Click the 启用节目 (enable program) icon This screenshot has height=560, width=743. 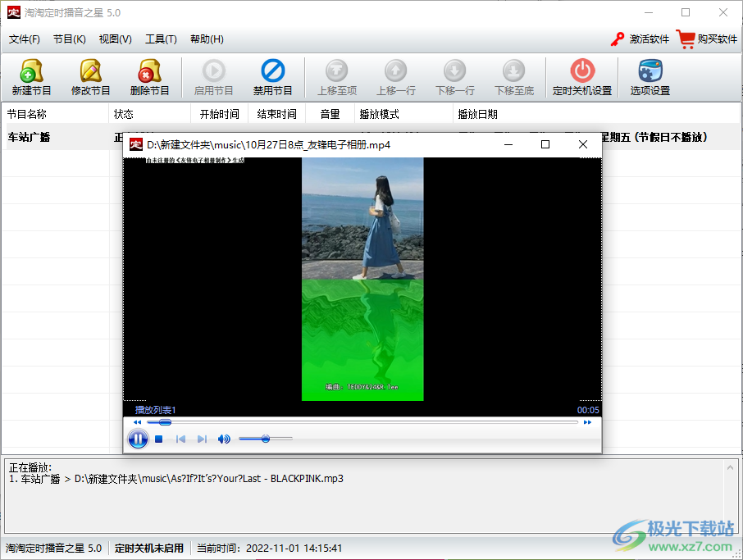tap(214, 77)
